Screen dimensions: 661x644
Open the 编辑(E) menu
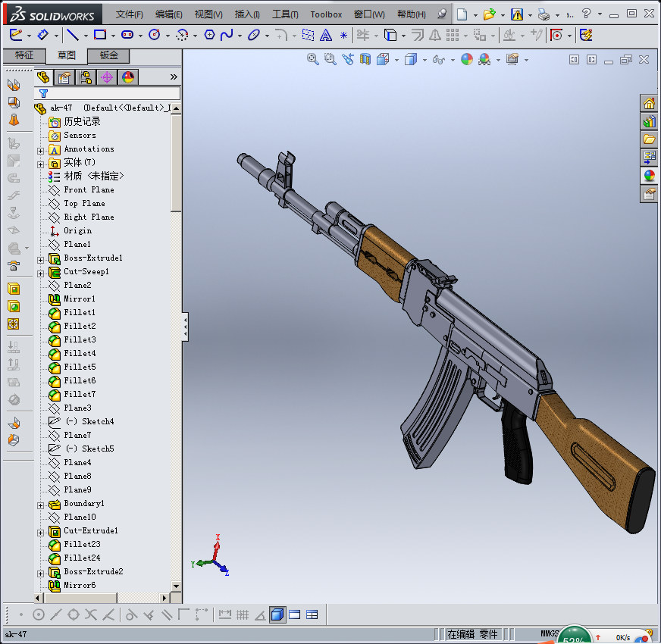pyautogui.click(x=168, y=14)
